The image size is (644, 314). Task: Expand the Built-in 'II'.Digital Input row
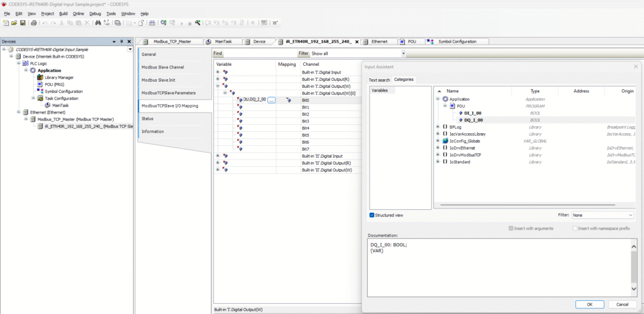[218, 156]
